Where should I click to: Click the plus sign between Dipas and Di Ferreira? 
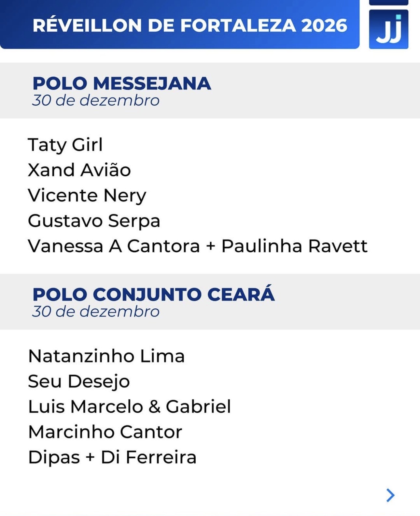pos(90,457)
